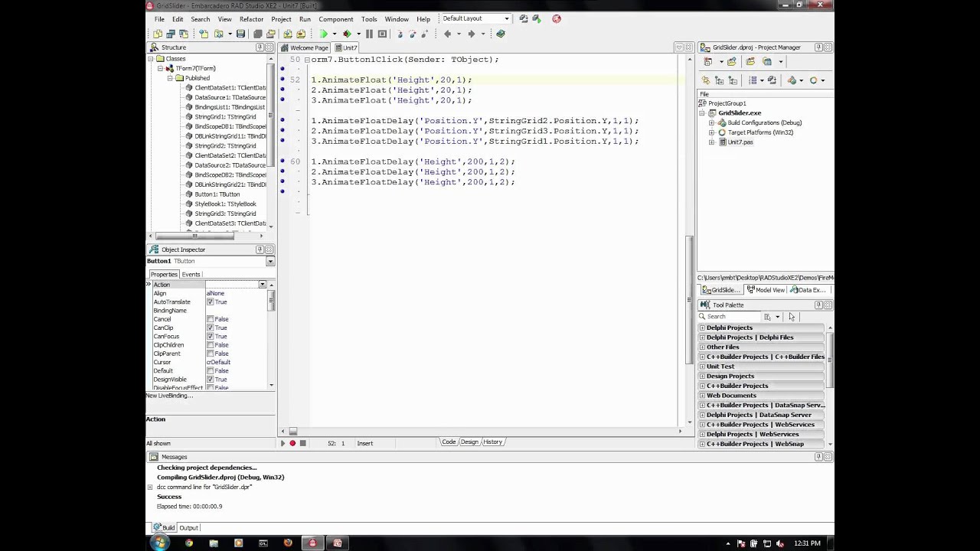Click the Save icon in main toolbar
Image resolution: width=980 pixels, height=551 pixels.
pos(240,34)
